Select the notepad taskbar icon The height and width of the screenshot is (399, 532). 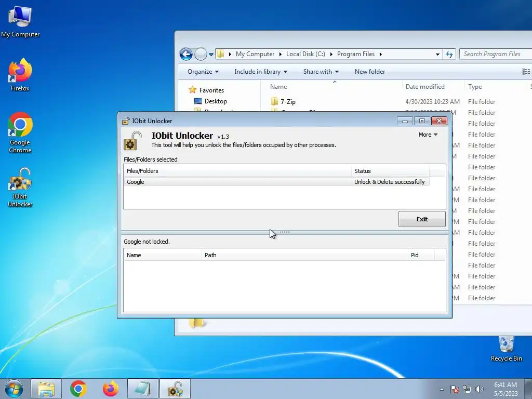pos(143,389)
